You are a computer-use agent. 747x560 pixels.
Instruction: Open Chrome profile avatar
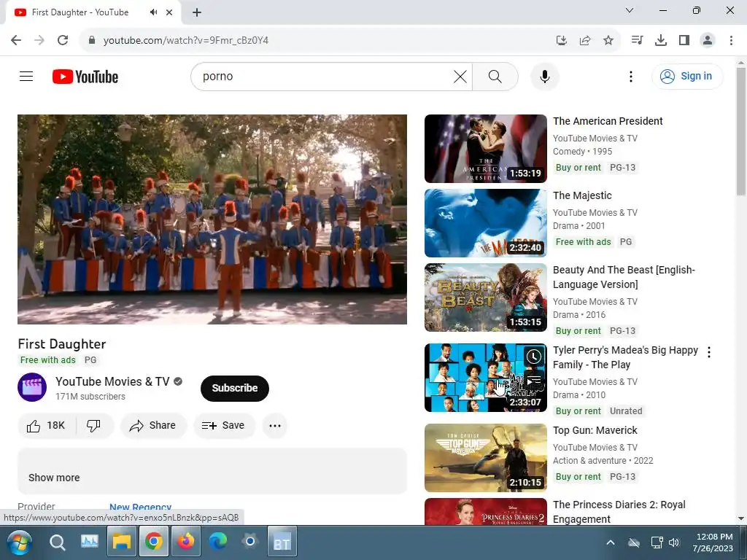(708, 41)
